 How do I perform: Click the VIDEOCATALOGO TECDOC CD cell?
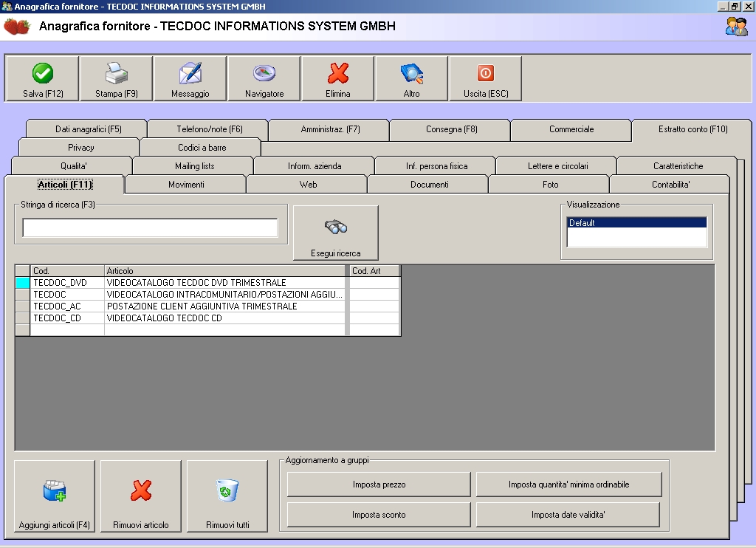pyautogui.click(x=224, y=318)
